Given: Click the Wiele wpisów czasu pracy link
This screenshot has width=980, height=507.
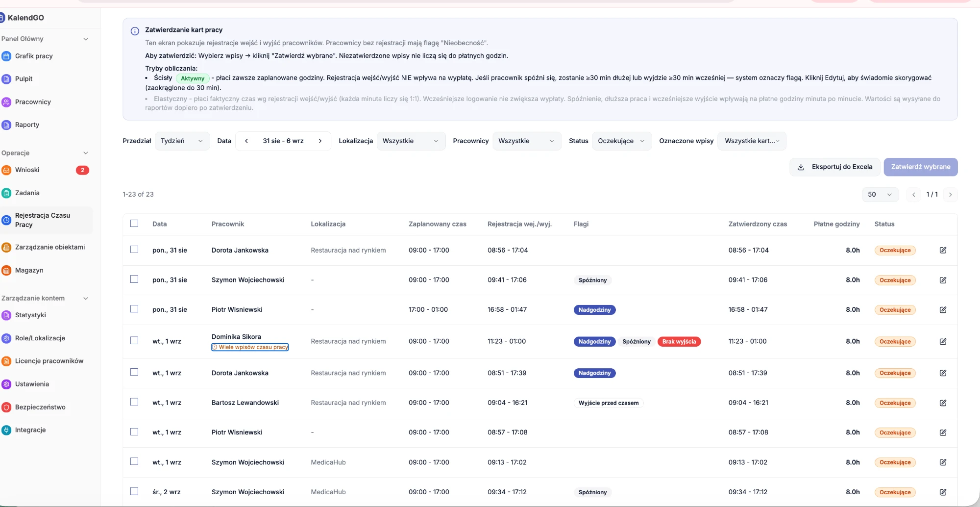Looking at the screenshot, I should coord(250,347).
